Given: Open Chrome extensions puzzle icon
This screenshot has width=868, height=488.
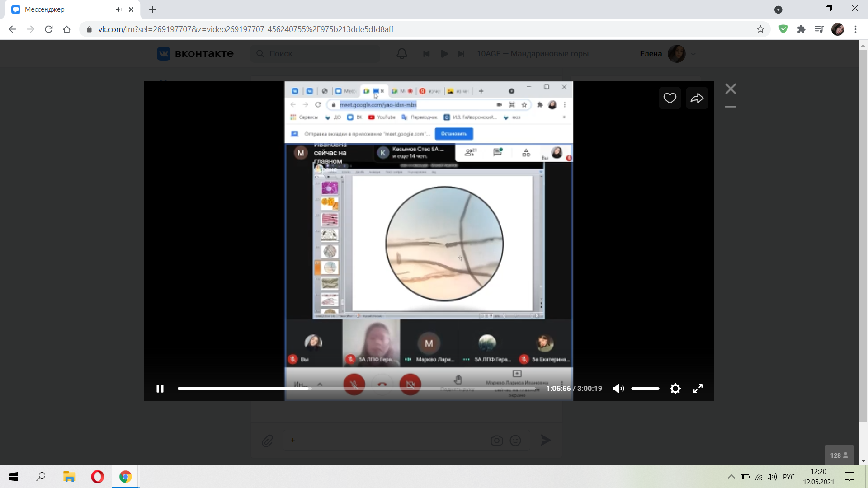Looking at the screenshot, I should pos(801,29).
